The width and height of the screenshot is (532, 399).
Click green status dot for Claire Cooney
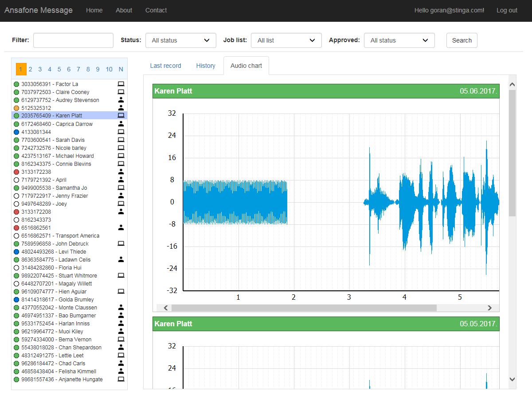tap(16, 92)
